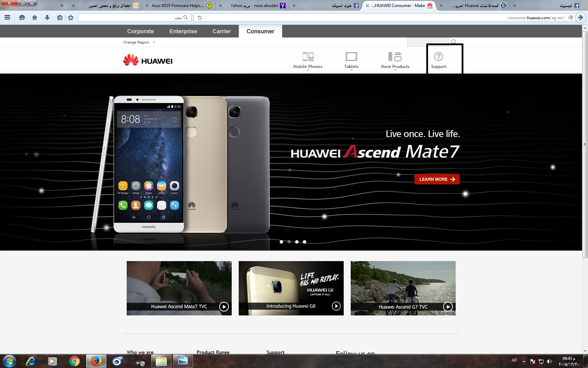Image resolution: width=588 pixels, height=368 pixels.
Task: Open the Tablets icon menu
Action: click(x=351, y=56)
